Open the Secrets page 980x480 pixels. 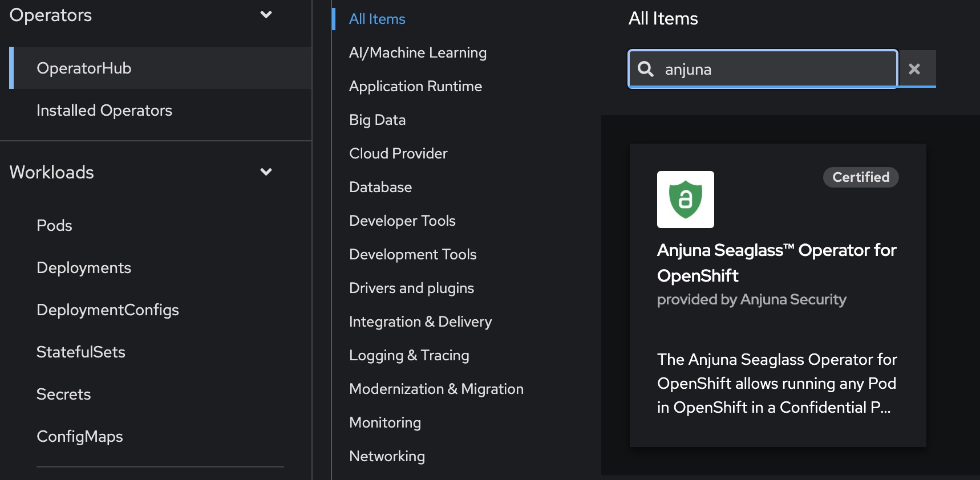(63, 394)
